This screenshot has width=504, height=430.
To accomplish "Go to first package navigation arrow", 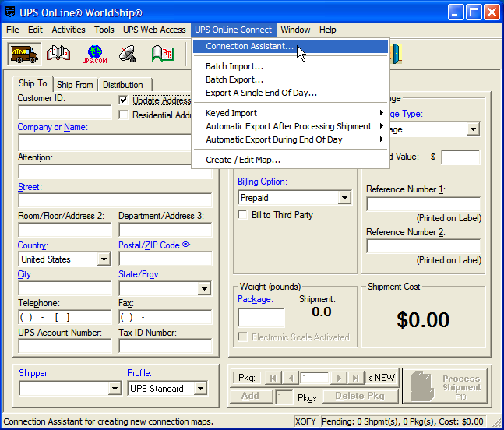I will click(x=273, y=378).
